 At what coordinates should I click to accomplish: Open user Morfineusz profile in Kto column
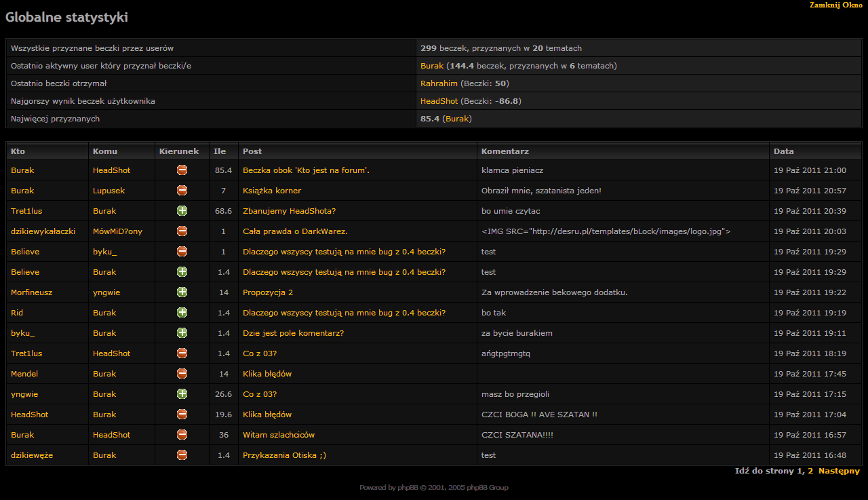pyautogui.click(x=31, y=292)
